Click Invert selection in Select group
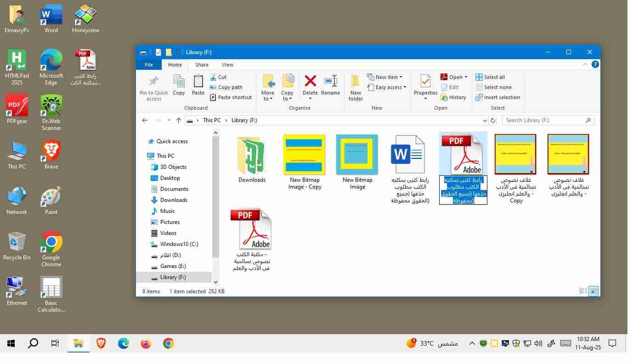The height and width of the screenshot is (364, 633). coord(497,97)
